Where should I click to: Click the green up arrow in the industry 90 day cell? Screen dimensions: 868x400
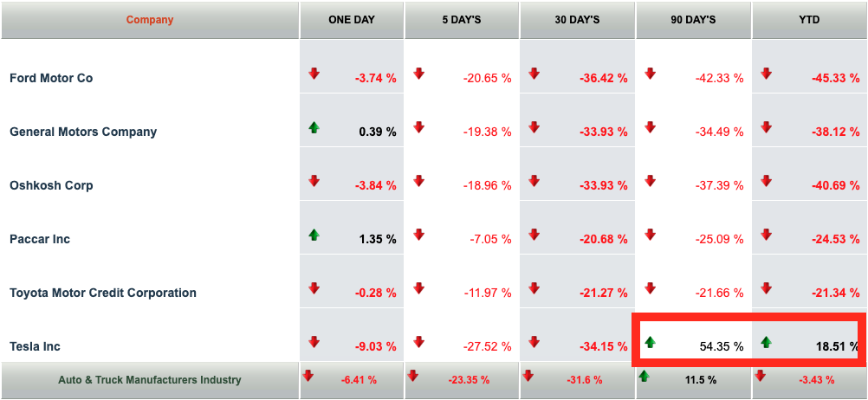click(644, 377)
